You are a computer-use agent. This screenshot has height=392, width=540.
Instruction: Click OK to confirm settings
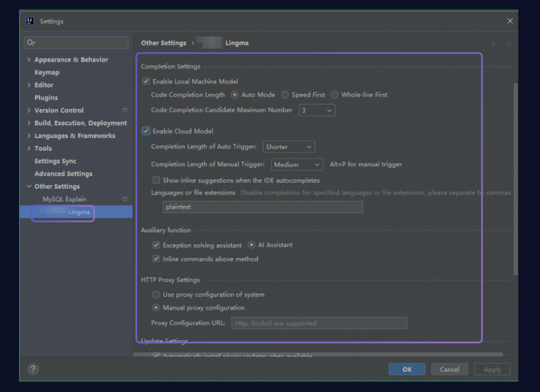(407, 369)
